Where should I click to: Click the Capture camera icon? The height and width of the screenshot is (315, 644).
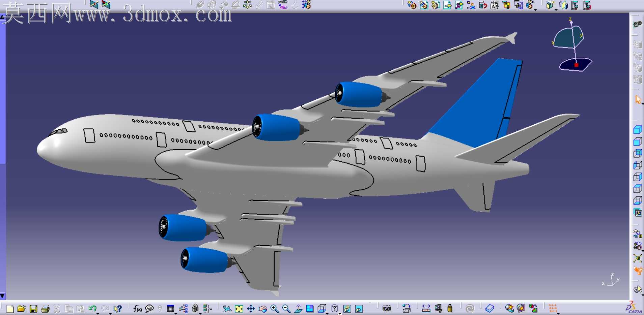coord(387,308)
